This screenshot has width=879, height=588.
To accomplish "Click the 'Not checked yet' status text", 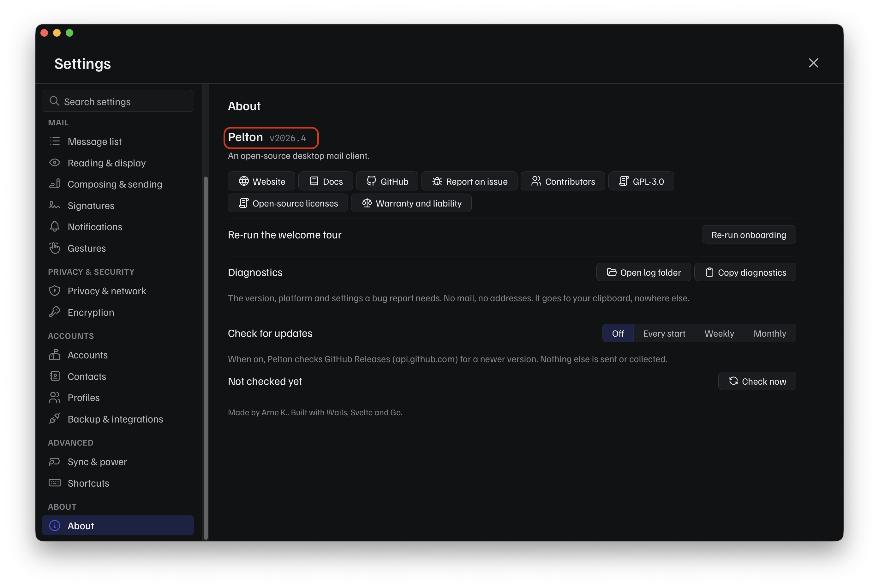I will (x=265, y=381).
